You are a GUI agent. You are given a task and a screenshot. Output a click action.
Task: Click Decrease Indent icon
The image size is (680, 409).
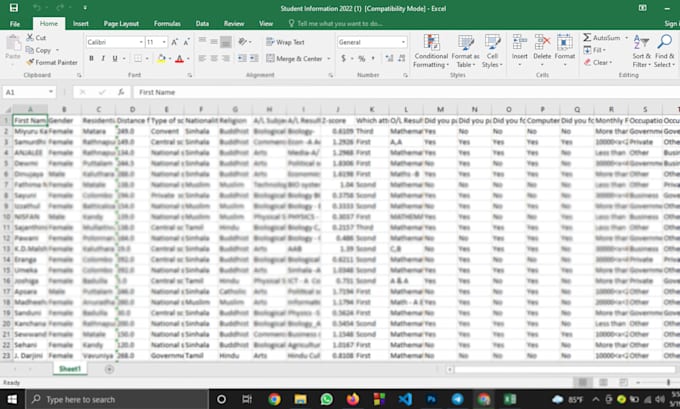[x=242, y=59]
